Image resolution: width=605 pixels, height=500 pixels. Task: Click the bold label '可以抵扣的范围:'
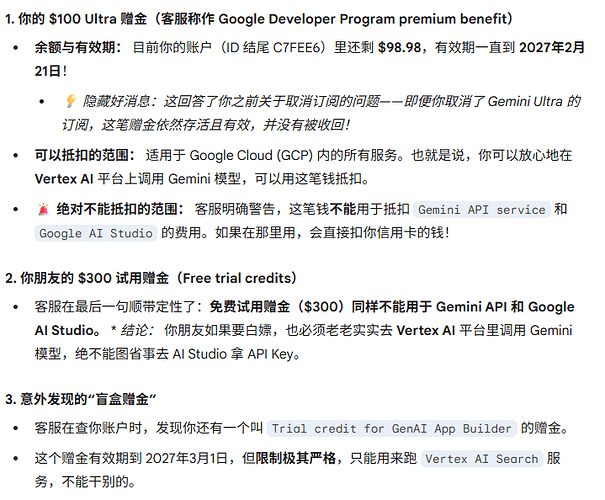click(85, 155)
